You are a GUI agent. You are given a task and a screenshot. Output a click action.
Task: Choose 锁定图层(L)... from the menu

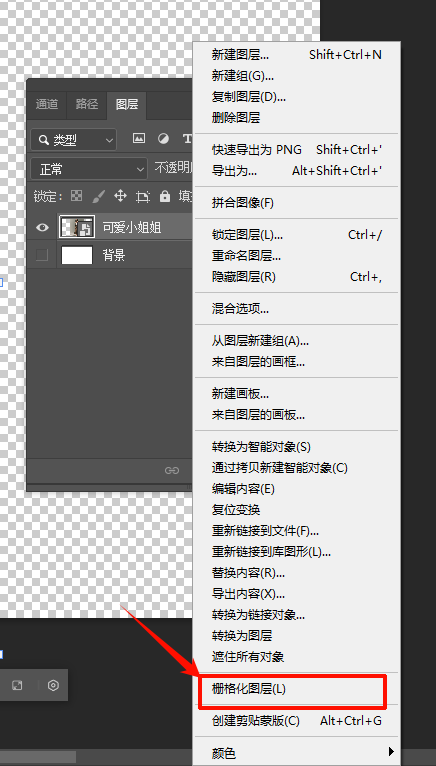(297, 235)
